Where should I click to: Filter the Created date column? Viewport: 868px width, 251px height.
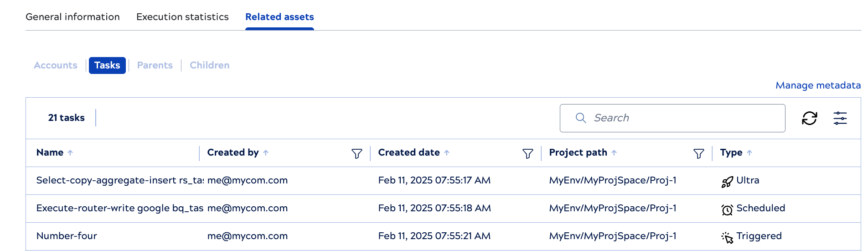point(528,154)
